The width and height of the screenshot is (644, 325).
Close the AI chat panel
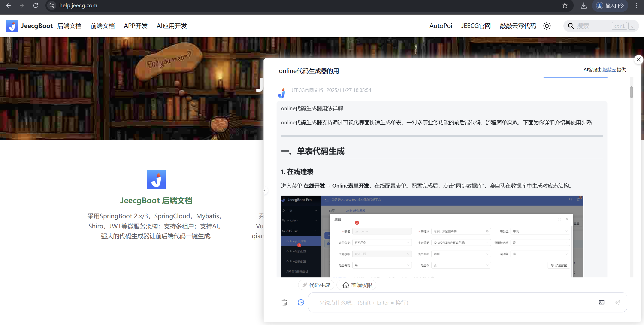(638, 59)
